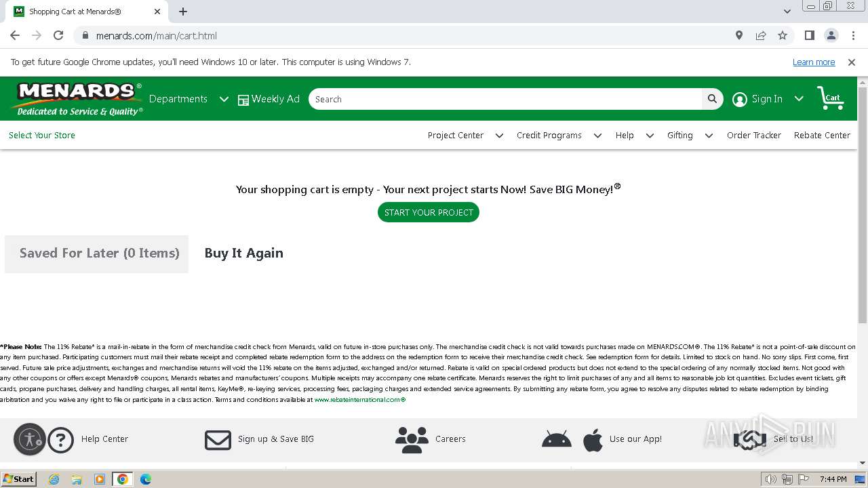
Task: Click the envelope Sign up icon
Action: click(x=218, y=440)
